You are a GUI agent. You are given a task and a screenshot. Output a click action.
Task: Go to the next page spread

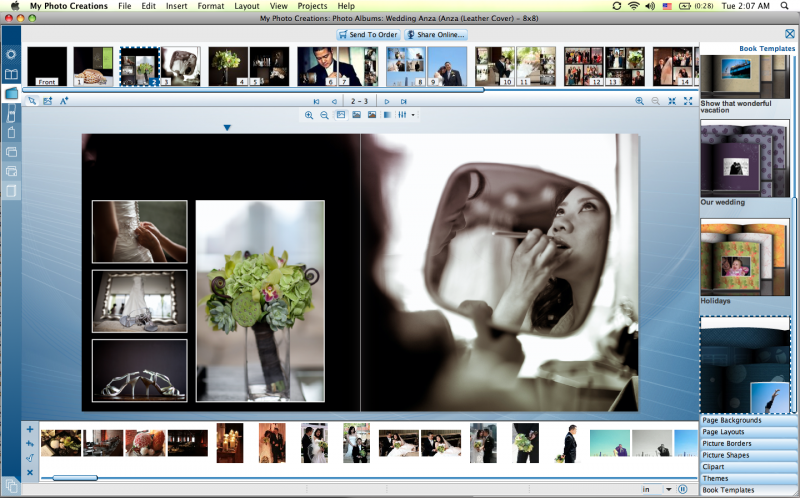387,102
